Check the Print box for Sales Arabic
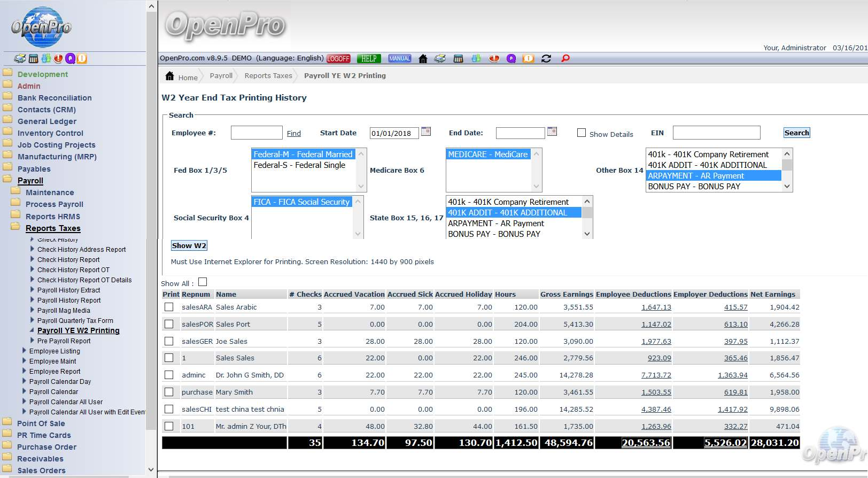The height and width of the screenshot is (478, 868). point(169,307)
